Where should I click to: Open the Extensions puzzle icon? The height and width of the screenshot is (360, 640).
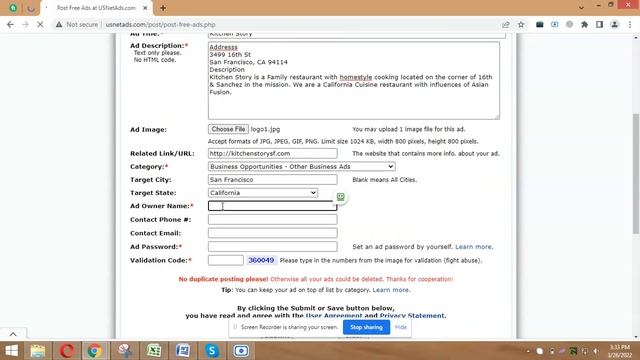coord(584,24)
